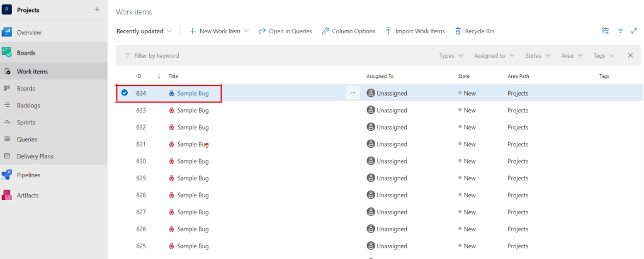Viewport: 644px width, 259px height.
Task: Expand the Recently updated dropdown
Action: click(x=145, y=31)
